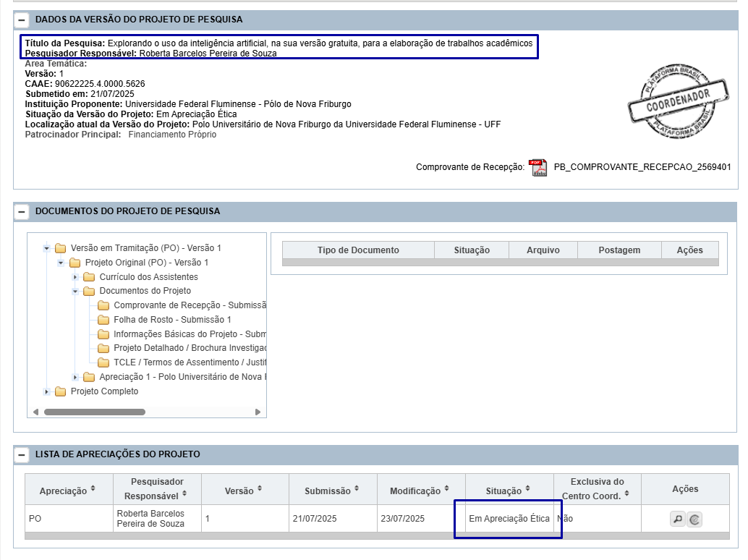
Task: Select Projeto Detalhado / Brochura in the tree
Action: 190,348
